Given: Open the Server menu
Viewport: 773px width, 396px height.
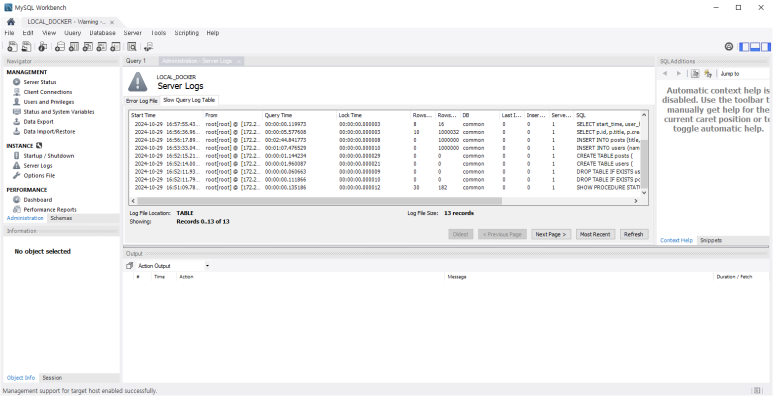Looking at the screenshot, I should click(133, 33).
